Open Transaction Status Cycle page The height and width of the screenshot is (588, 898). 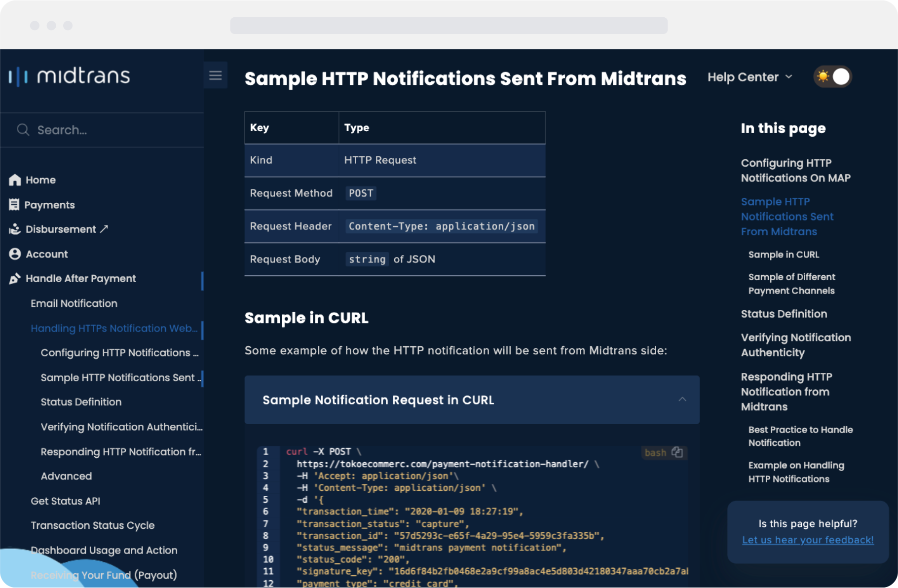[92, 525]
